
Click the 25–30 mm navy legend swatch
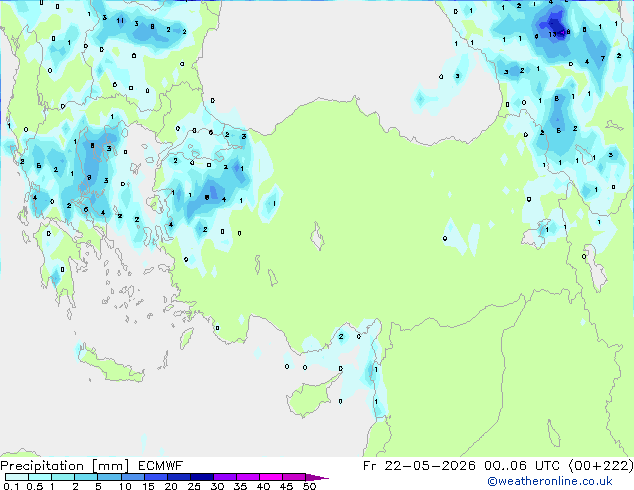(202, 477)
